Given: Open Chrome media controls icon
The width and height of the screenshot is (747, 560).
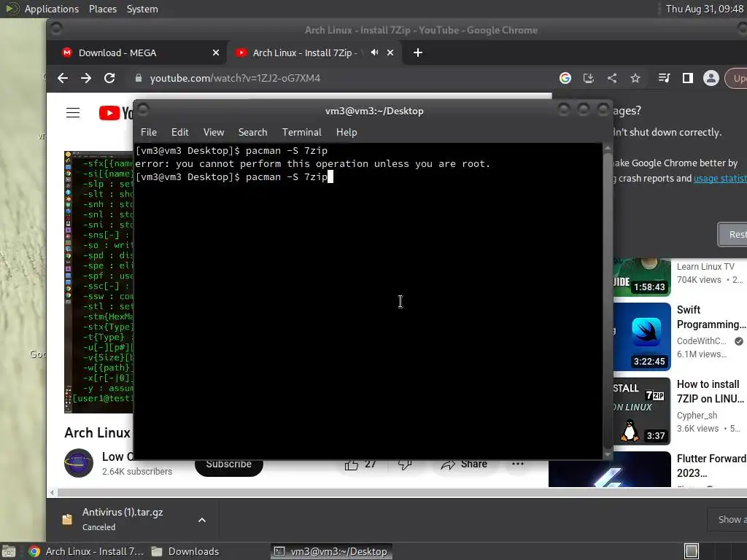Looking at the screenshot, I should click(664, 78).
